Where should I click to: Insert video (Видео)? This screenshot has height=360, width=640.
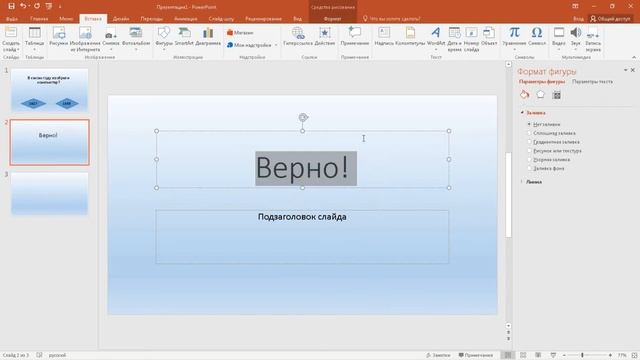tap(559, 39)
